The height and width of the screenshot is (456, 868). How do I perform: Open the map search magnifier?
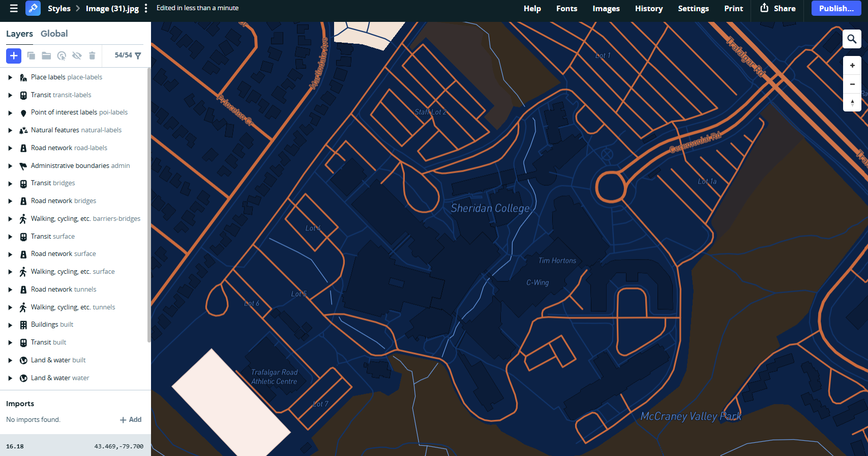(852, 39)
